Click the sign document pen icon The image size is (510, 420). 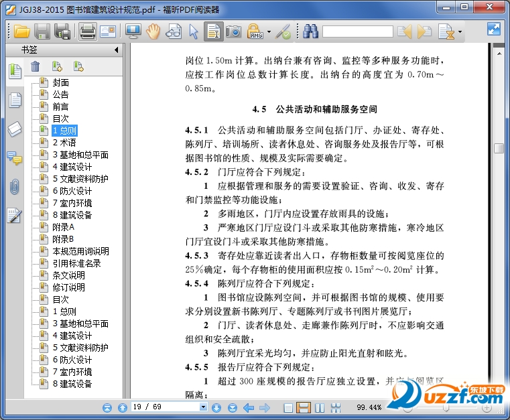coord(283,32)
